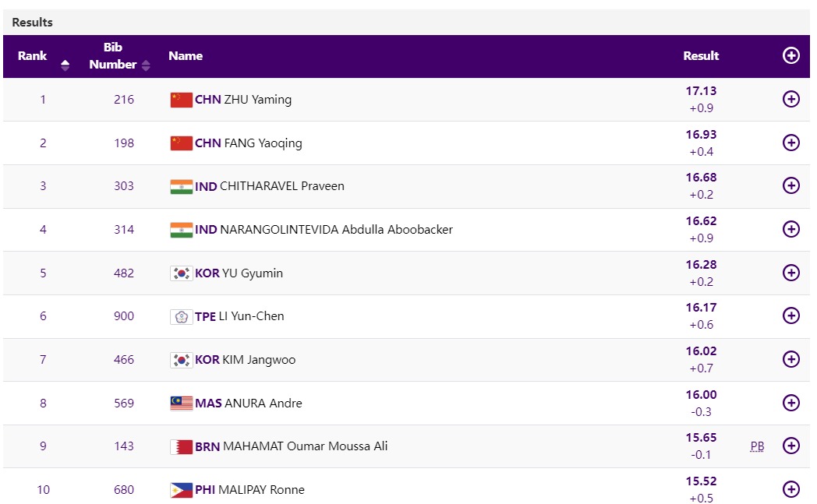Click China flag icon beside ZHU Yaming
This screenshot has height=504, width=817.
click(x=181, y=100)
